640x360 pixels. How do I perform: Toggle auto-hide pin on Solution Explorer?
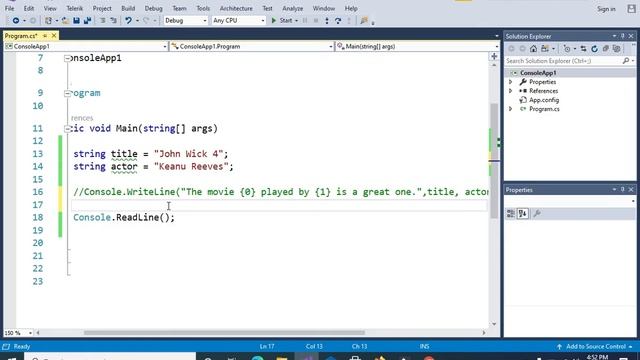point(622,36)
